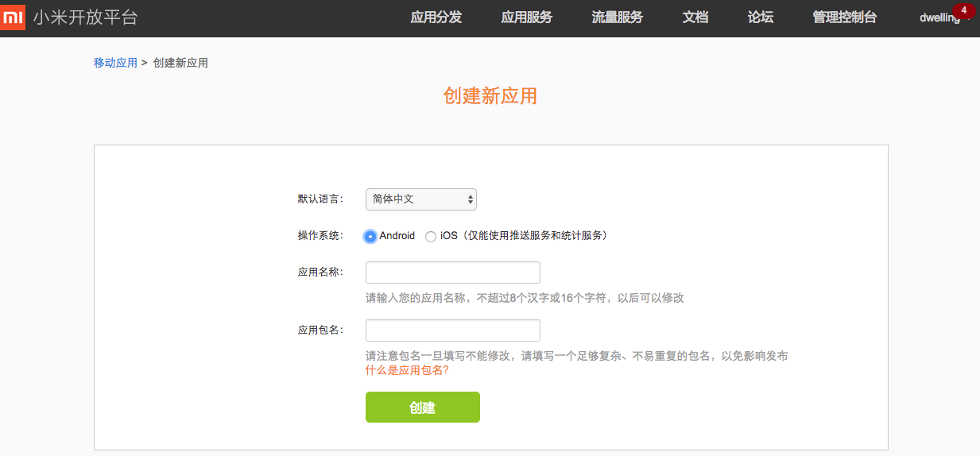The width and height of the screenshot is (980, 456).
Task: Navigate back to 移动应用 via breadcrumb
Action: tap(115, 63)
